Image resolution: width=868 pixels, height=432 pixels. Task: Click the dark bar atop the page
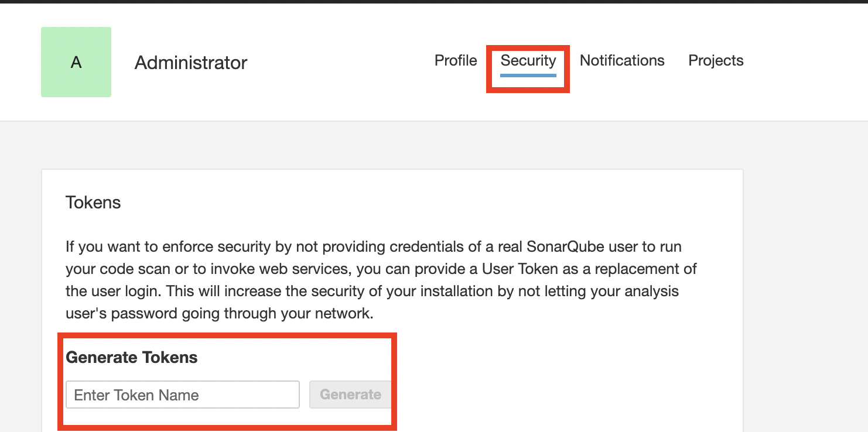(434, 2)
